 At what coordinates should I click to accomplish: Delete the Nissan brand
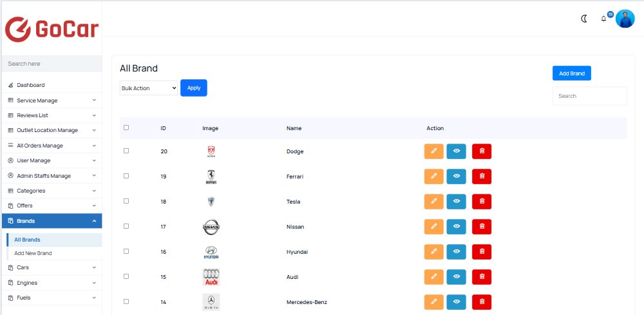pos(482,227)
